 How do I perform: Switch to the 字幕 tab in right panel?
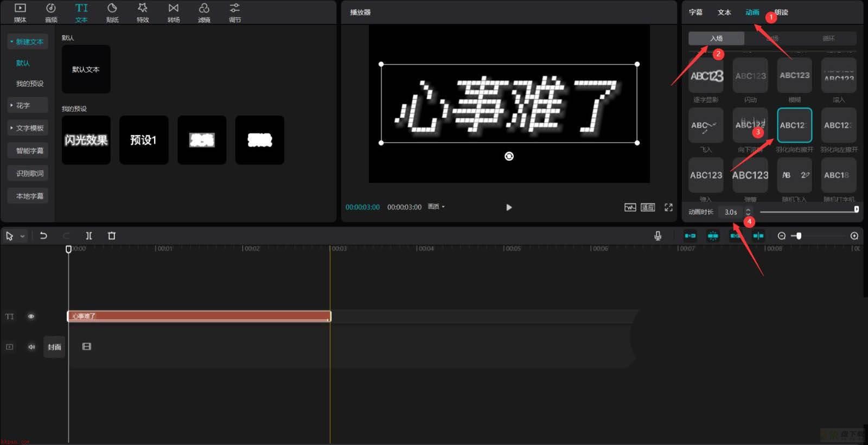(x=695, y=12)
